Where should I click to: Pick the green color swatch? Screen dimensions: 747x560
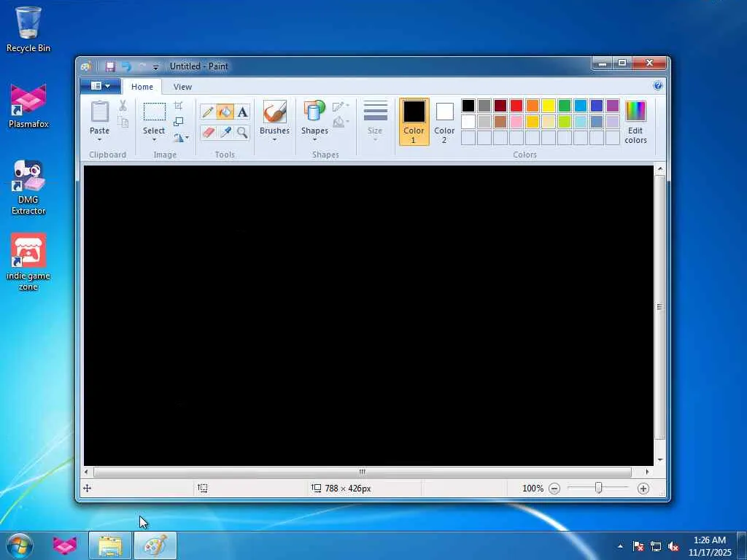pyautogui.click(x=565, y=105)
